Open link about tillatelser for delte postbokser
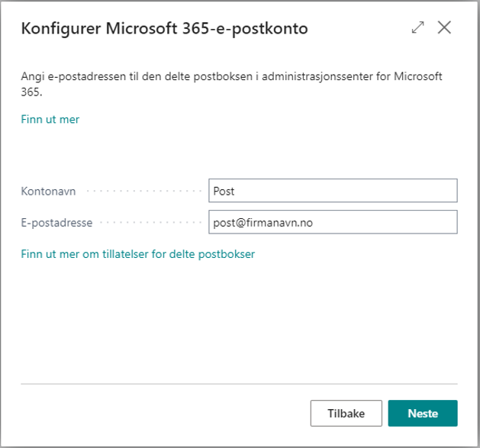This screenshot has width=480, height=448. click(x=137, y=254)
